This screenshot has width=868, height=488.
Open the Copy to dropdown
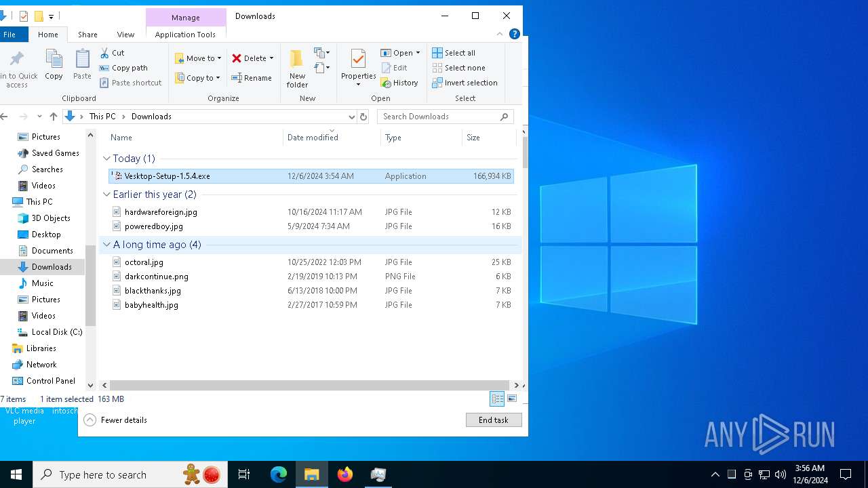pos(197,78)
